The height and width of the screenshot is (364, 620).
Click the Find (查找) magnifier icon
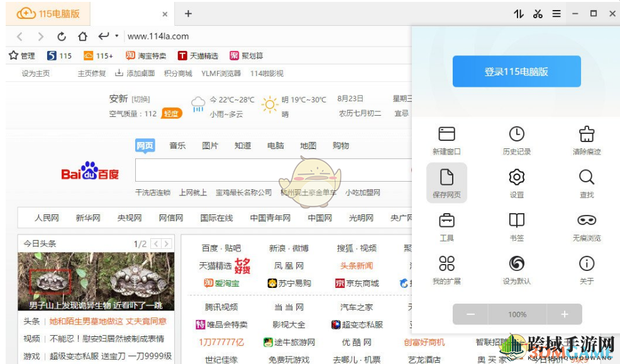coord(587,177)
